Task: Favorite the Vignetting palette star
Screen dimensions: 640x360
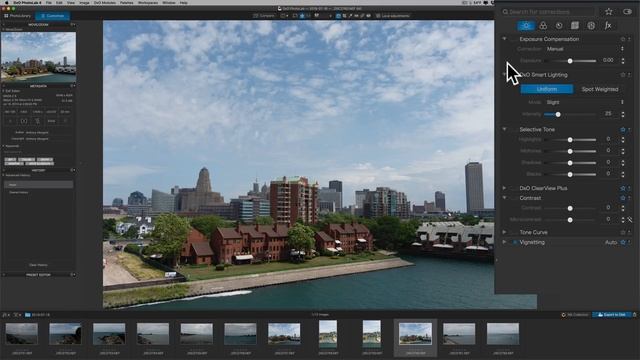Action: click(x=623, y=242)
